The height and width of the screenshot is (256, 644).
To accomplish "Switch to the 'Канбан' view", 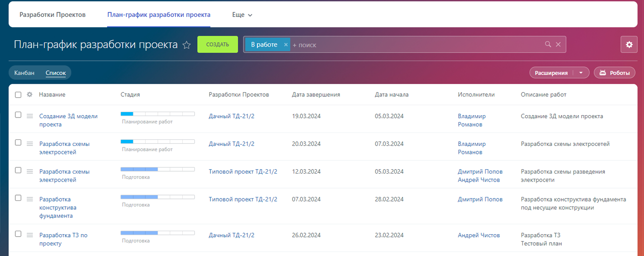I will pos(24,73).
